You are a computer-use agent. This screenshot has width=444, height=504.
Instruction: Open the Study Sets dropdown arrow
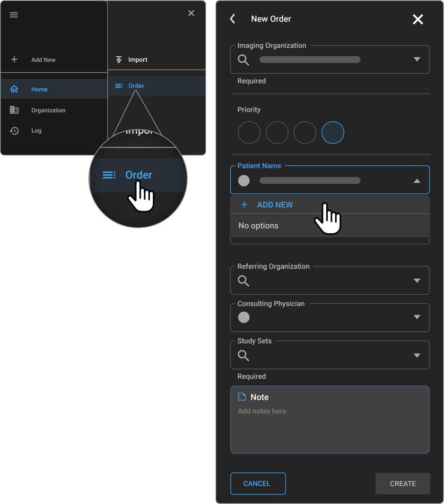[417, 356]
